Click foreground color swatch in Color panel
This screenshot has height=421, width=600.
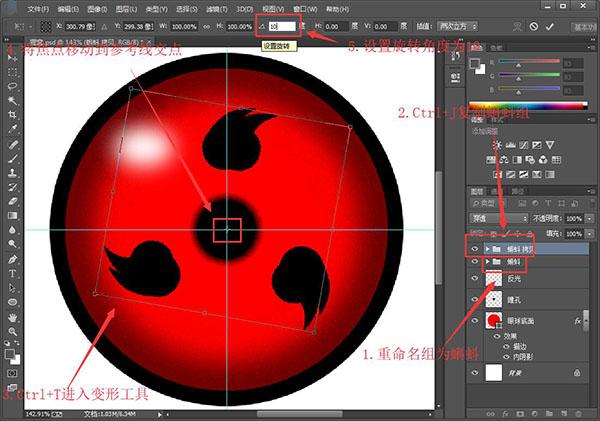pyautogui.click(x=475, y=64)
